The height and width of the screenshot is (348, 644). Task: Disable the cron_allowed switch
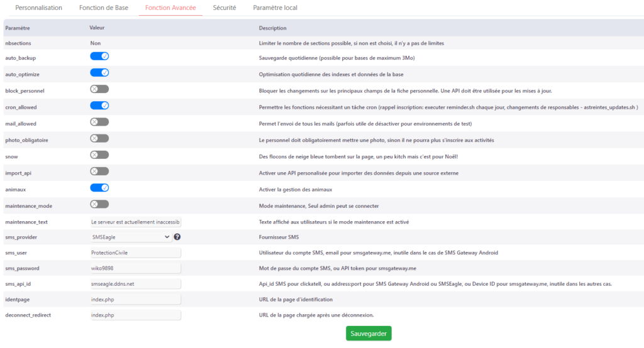pyautogui.click(x=99, y=106)
